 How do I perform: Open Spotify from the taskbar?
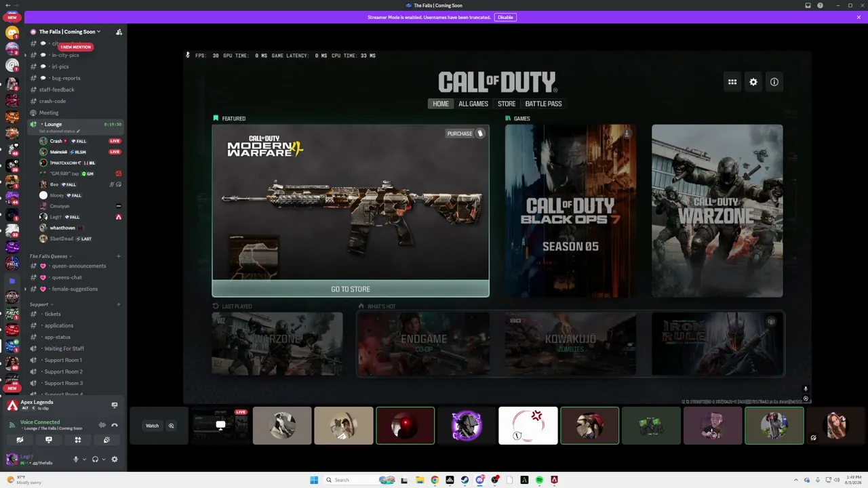tap(539, 480)
